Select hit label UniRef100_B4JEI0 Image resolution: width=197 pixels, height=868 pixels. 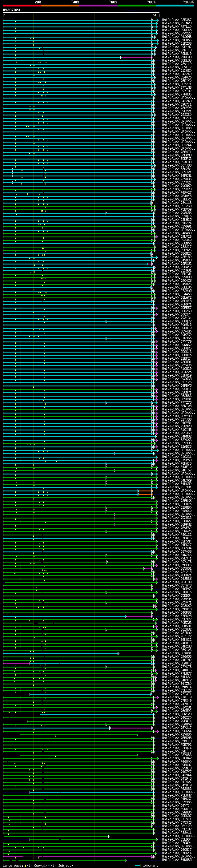point(177,467)
